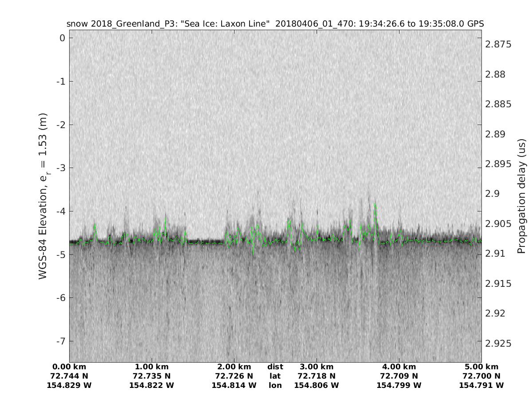Screen dimensions: 532x399
Task: Click the "WGS-84 Elevation" y-axis label
Action: (43, 196)
